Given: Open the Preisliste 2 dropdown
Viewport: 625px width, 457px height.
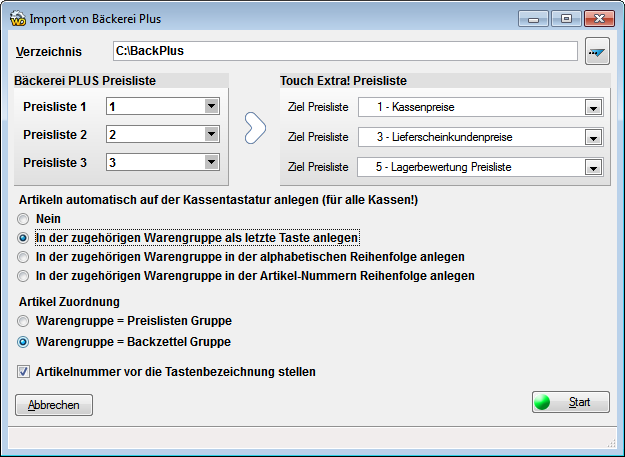Looking at the screenshot, I should [211, 134].
